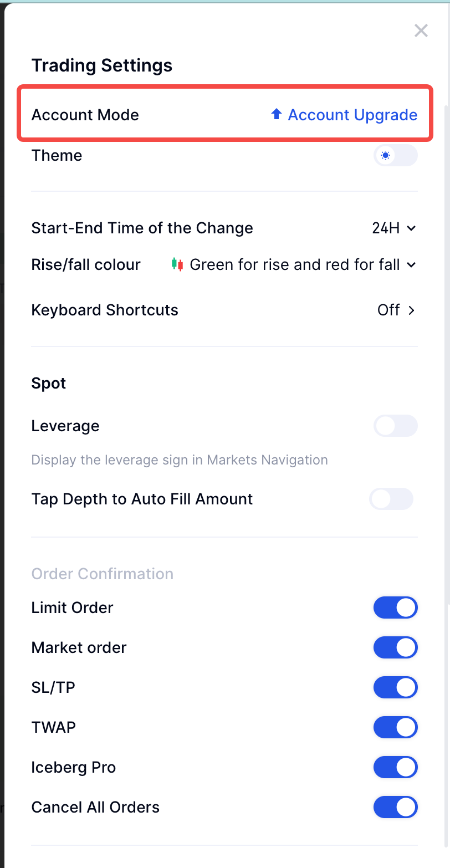Turn off Market order confirmation
Image resolution: width=450 pixels, height=868 pixels.
(395, 647)
